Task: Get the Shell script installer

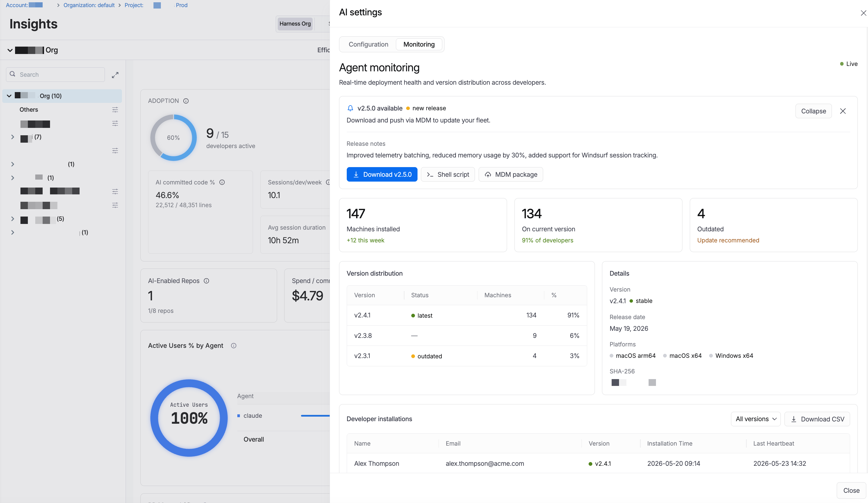Action: point(447,174)
